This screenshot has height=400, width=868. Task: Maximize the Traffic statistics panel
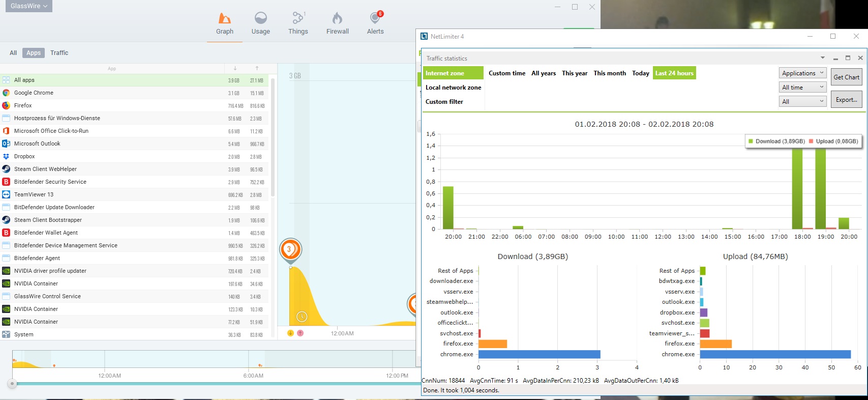click(848, 58)
